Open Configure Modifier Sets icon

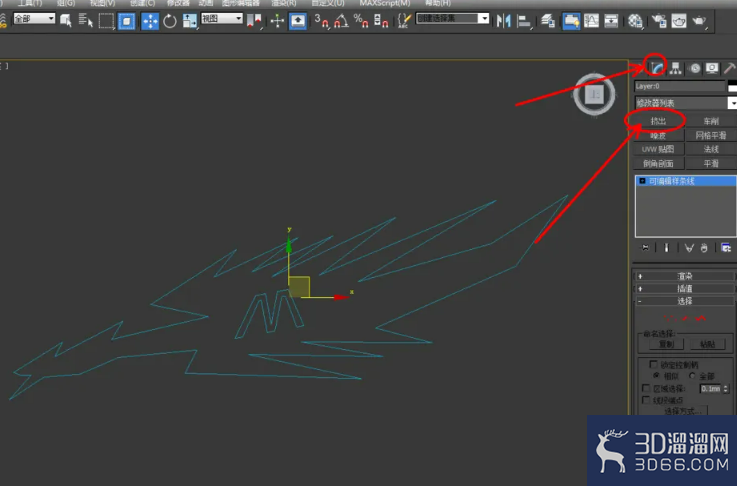(x=726, y=248)
